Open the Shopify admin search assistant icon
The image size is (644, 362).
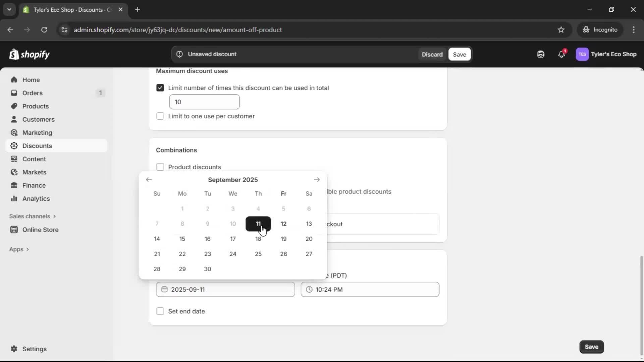pos(541,54)
